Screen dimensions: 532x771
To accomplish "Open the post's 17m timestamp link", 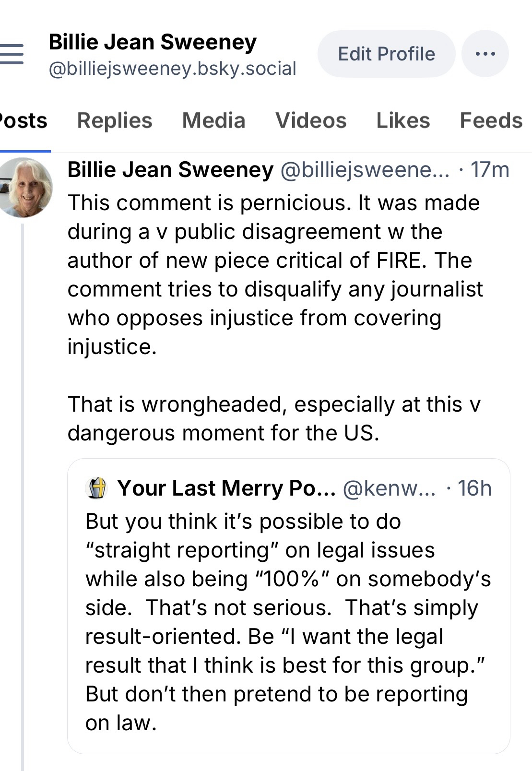I will point(489,170).
